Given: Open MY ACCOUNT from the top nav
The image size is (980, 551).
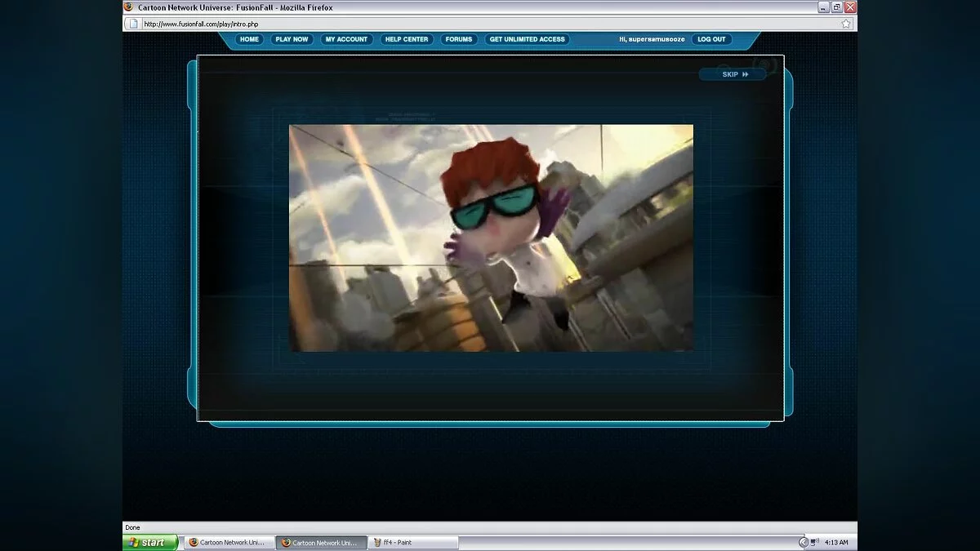Looking at the screenshot, I should click(346, 39).
